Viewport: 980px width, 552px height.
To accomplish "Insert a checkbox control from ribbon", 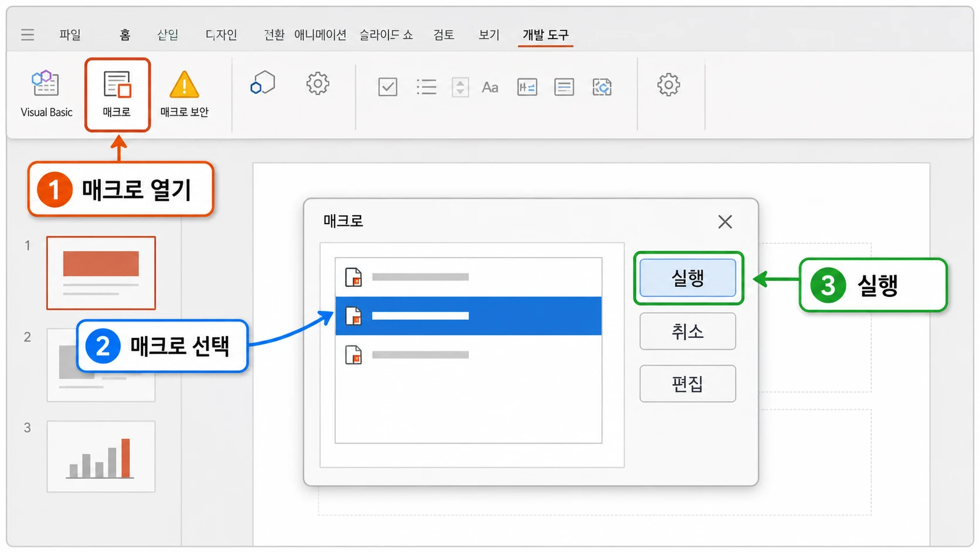I will 387,87.
